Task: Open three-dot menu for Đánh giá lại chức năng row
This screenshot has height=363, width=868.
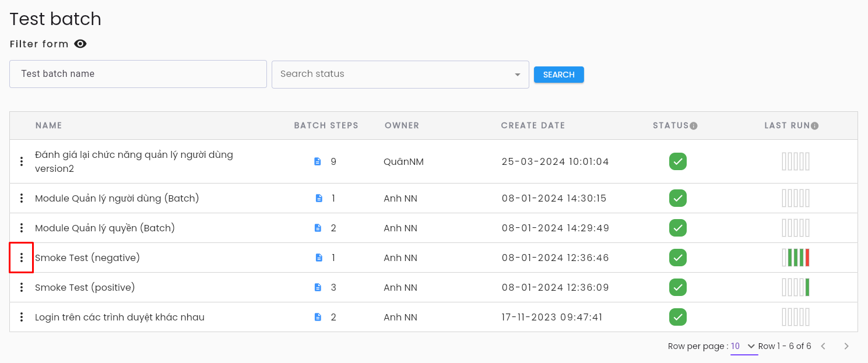Action: click(x=22, y=161)
